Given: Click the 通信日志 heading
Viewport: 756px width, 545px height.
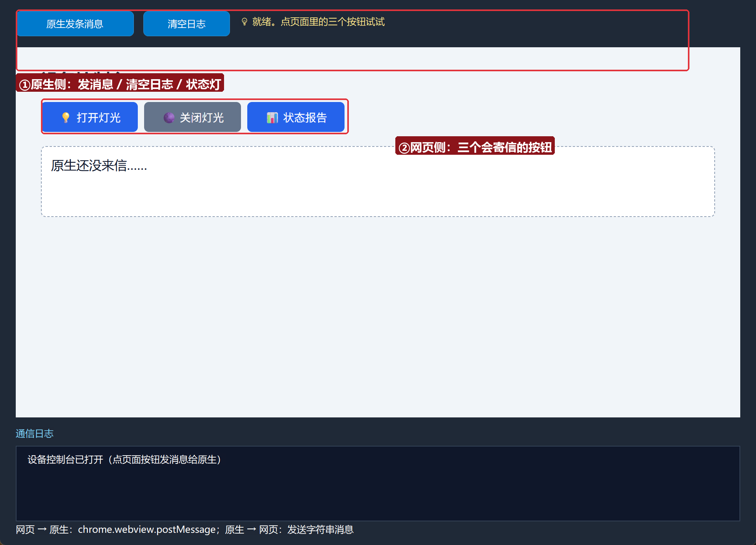Looking at the screenshot, I should (35, 434).
